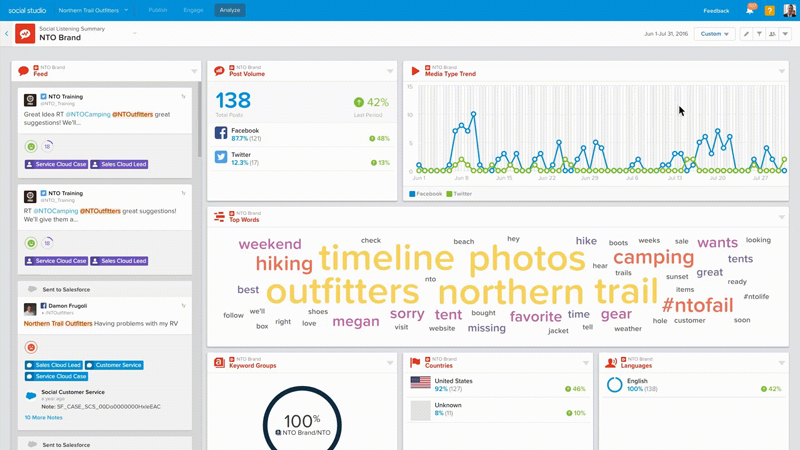The width and height of the screenshot is (800, 450).
Task: Switch to the Engage tab
Action: coord(193,10)
